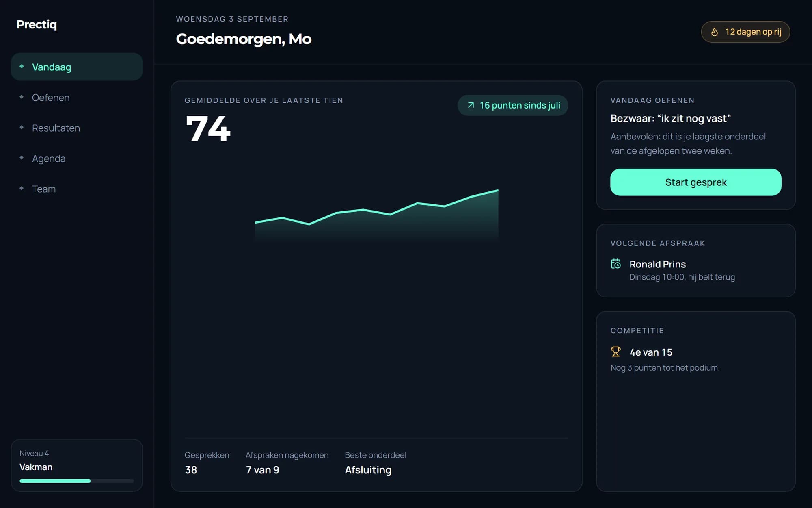Click the 4e van 15 ranking
Viewport: 812px width, 508px height.
(651, 352)
